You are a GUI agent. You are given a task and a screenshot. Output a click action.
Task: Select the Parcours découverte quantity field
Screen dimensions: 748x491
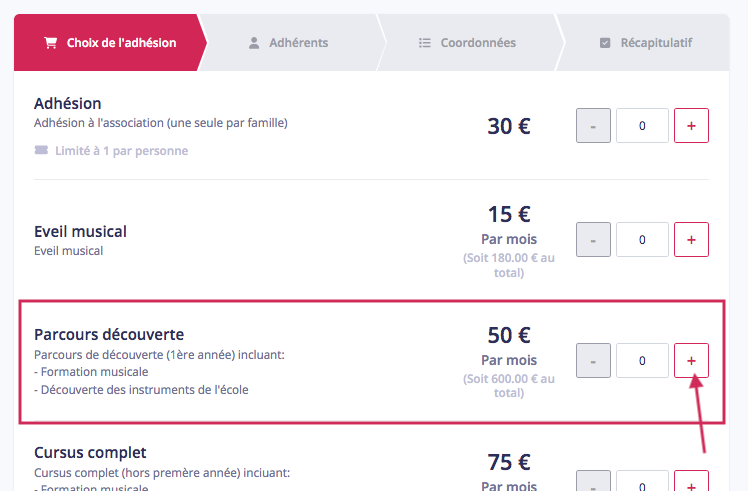(642, 360)
